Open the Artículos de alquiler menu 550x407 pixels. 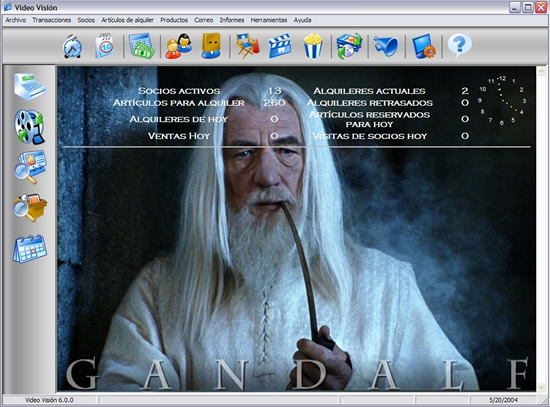point(127,20)
